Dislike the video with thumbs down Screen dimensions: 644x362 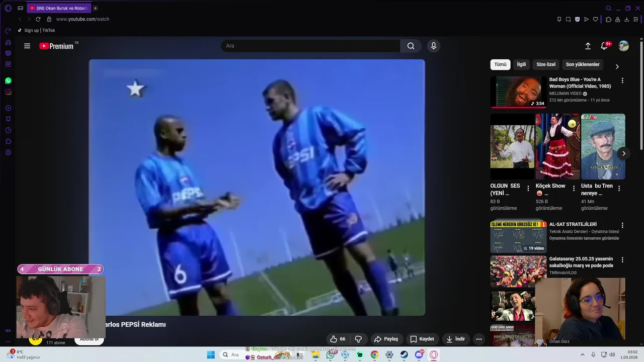coord(358,339)
